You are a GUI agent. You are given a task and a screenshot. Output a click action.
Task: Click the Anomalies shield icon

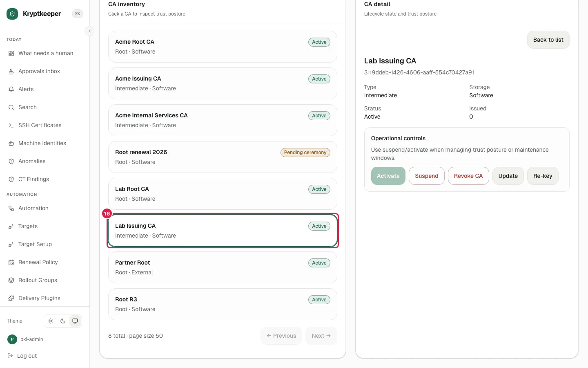(11, 162)
